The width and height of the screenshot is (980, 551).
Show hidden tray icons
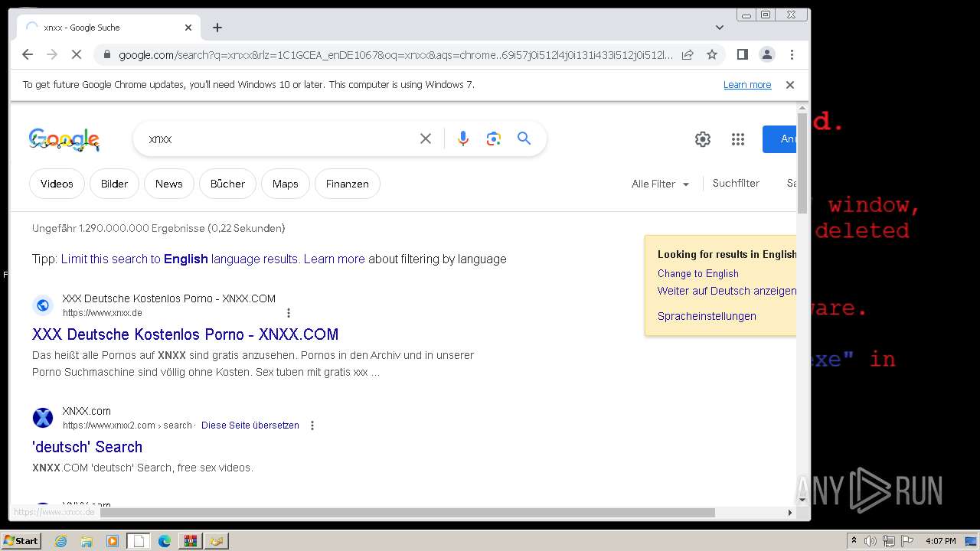click(853, 541)
